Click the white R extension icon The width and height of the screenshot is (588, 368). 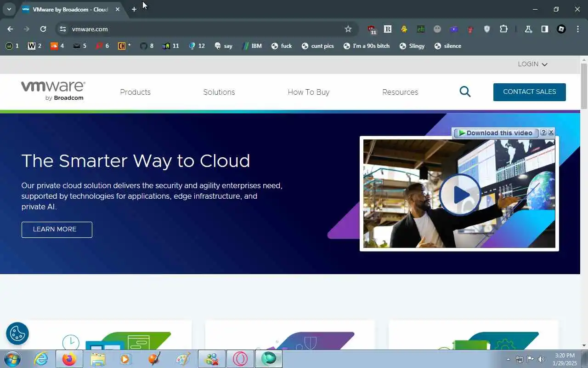[387, 29]
